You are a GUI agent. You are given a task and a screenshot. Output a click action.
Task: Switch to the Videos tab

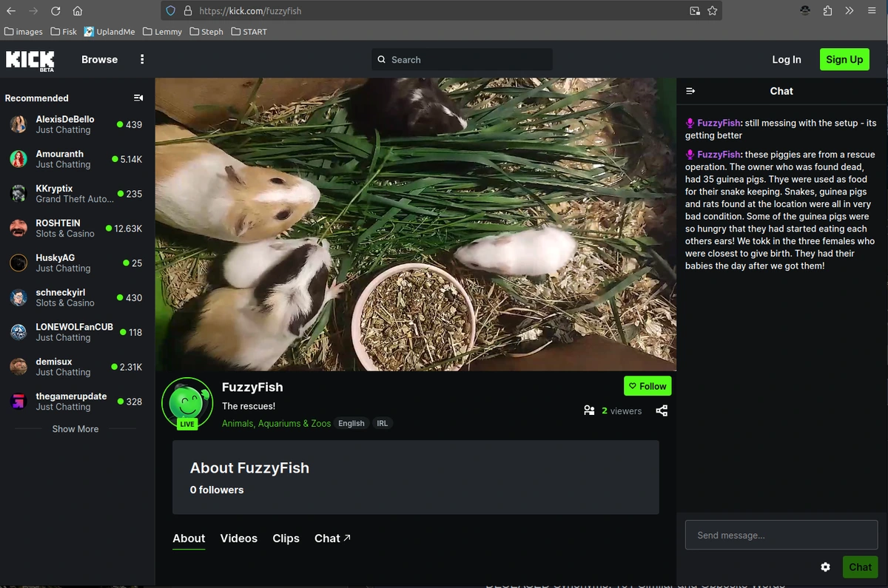[x=238, y=538]
